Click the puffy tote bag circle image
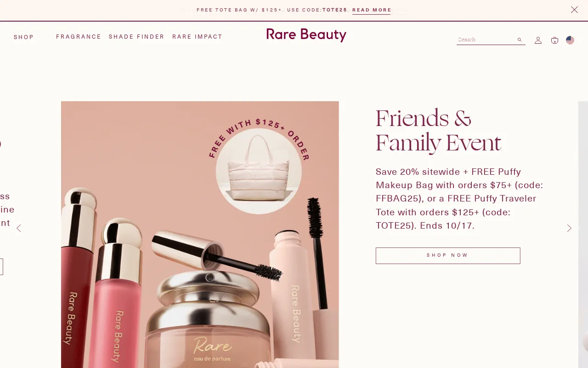Viewport: 588px width, 368px height. 259,171
